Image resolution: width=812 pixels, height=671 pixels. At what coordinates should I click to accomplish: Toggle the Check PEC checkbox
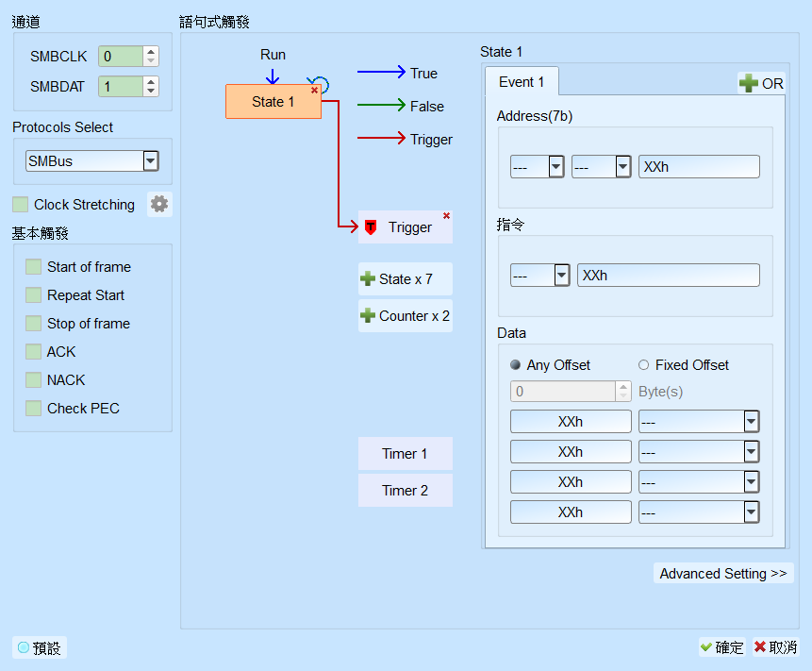tap(34, 409)
